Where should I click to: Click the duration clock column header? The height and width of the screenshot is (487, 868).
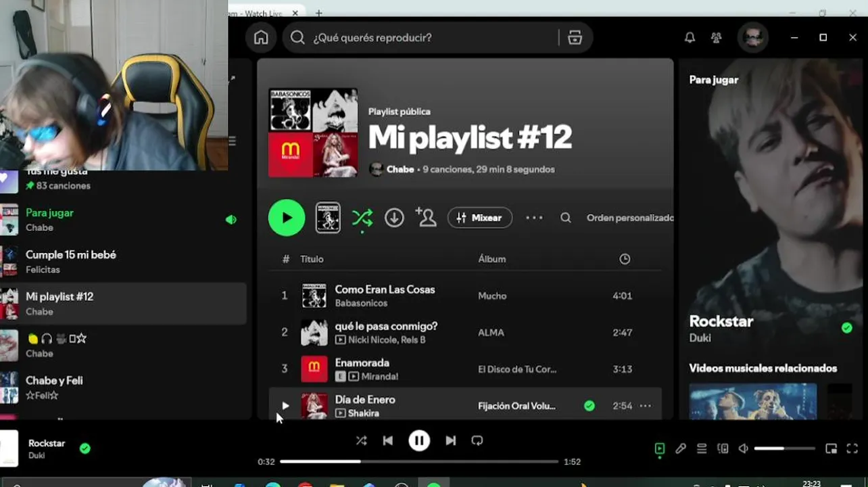pyautogui.click(x=625, y=259)
